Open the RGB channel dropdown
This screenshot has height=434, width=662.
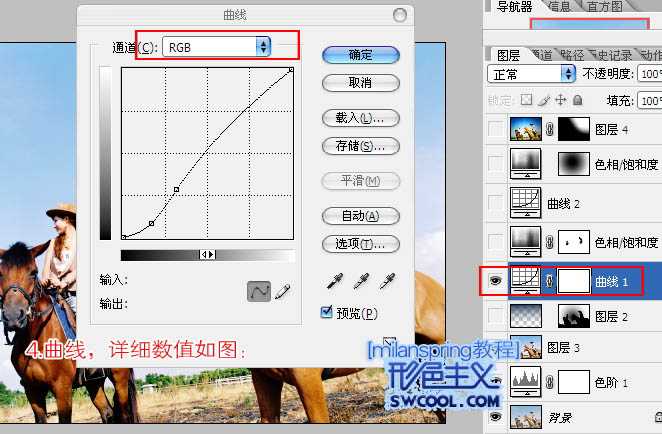coord(217,47)
